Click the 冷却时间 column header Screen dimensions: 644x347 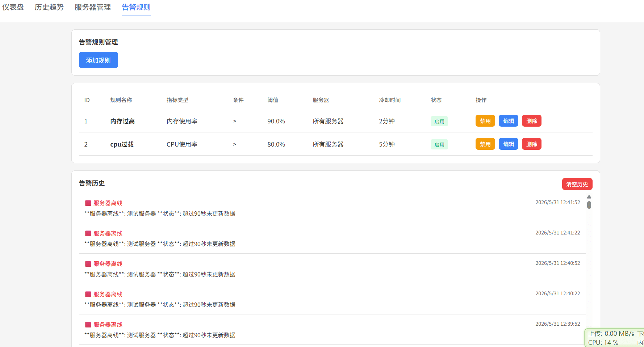(390, 100)
